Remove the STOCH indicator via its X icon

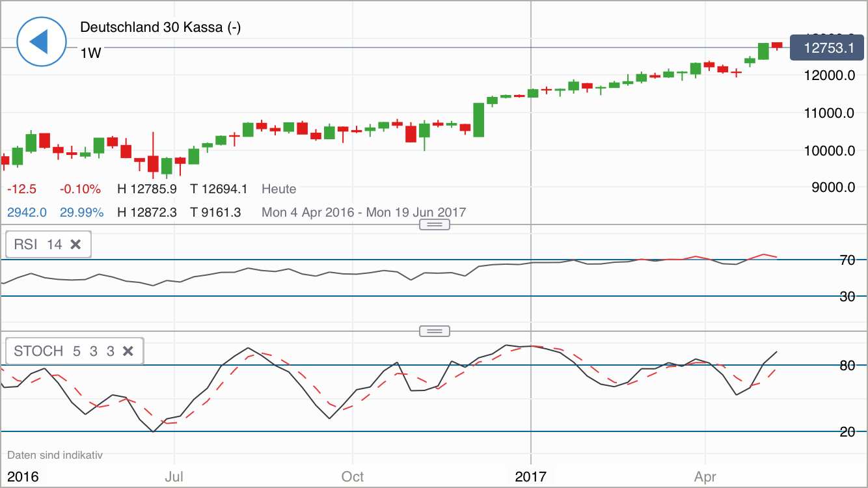coord(128,351)
